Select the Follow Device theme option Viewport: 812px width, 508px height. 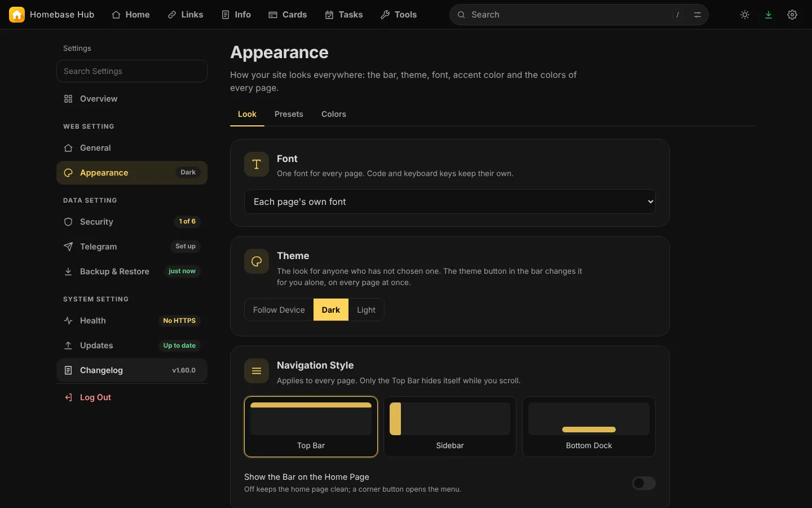tap(279, 310)
